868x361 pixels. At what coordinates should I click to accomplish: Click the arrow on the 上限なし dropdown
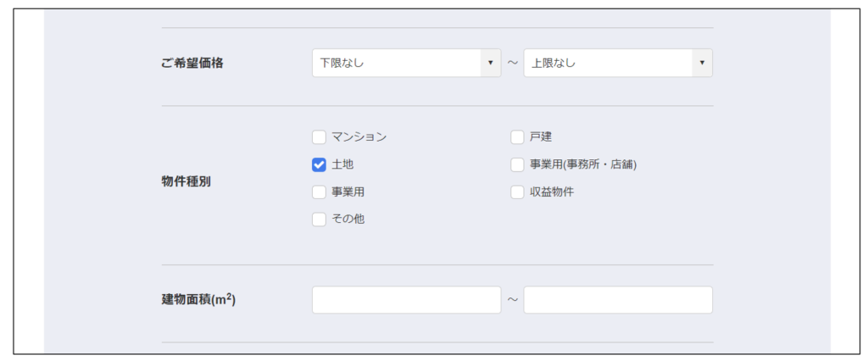click(702, 63)
